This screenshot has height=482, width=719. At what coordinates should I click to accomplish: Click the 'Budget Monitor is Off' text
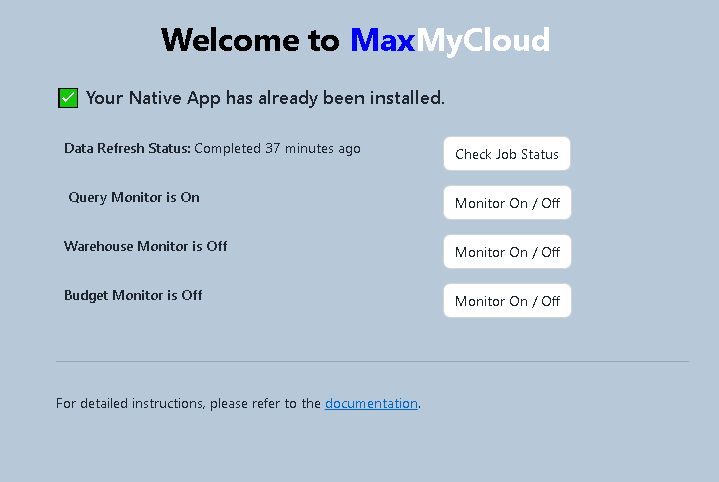(133, 295)
